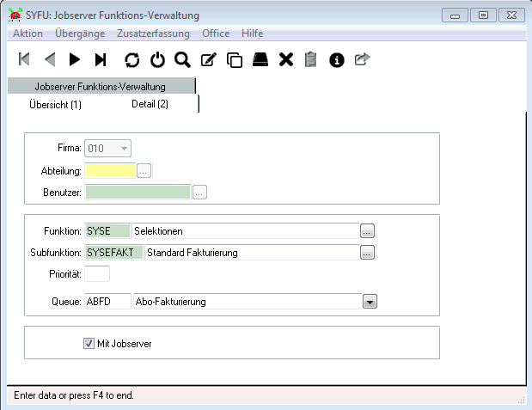Click the info circle icon

coord(337,59)
